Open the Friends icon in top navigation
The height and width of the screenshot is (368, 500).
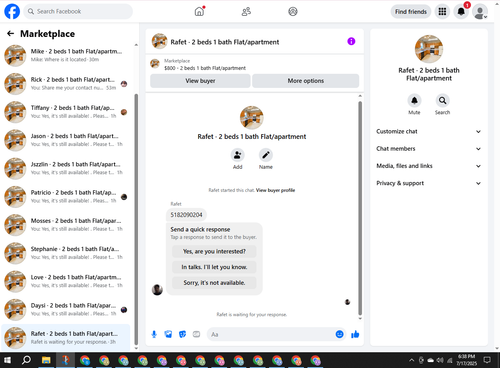coord(246,12)
